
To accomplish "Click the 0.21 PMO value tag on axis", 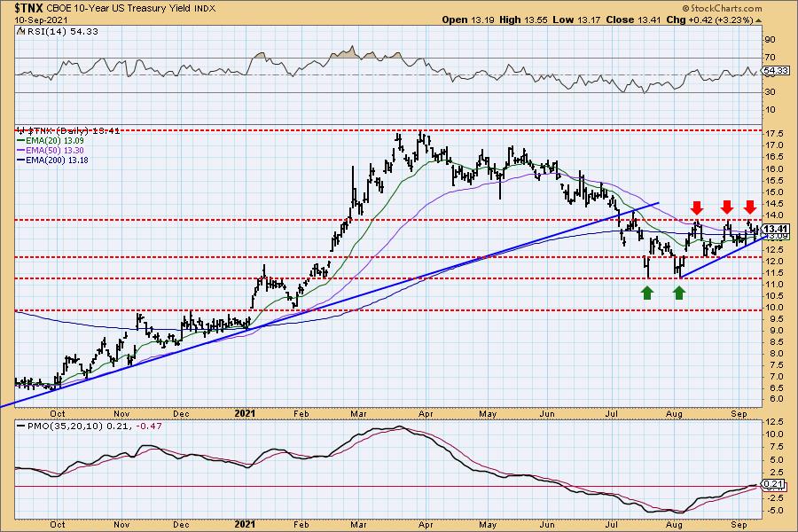I will 773,483.
